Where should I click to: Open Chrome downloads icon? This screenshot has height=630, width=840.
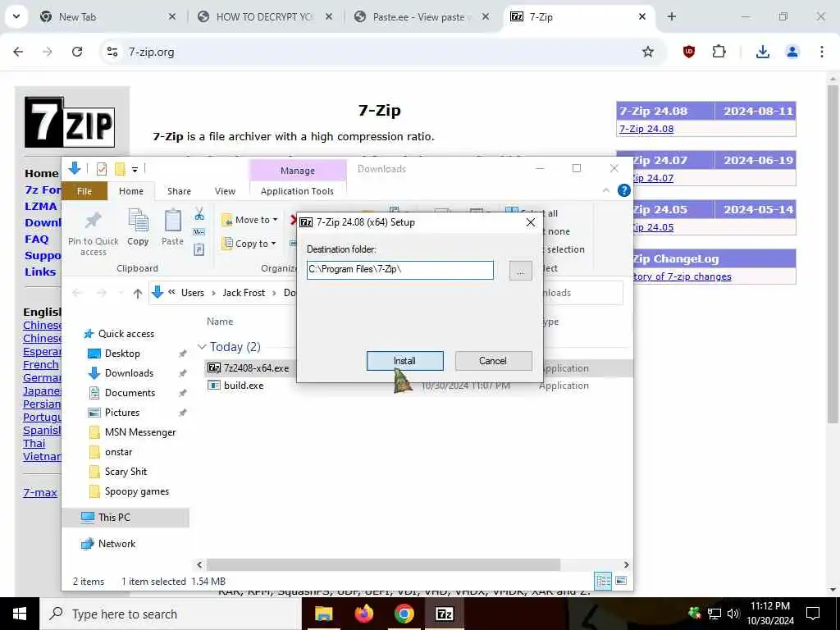762,52
